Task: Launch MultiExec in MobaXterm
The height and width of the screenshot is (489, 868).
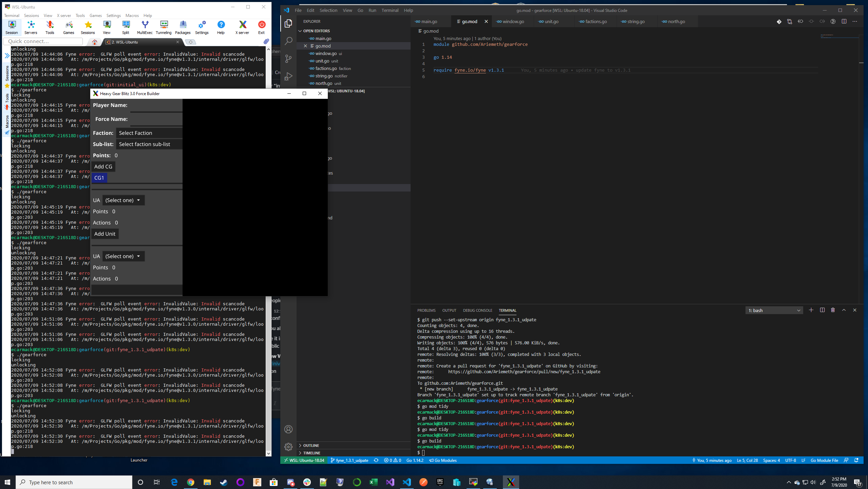Action: [145, 27]
